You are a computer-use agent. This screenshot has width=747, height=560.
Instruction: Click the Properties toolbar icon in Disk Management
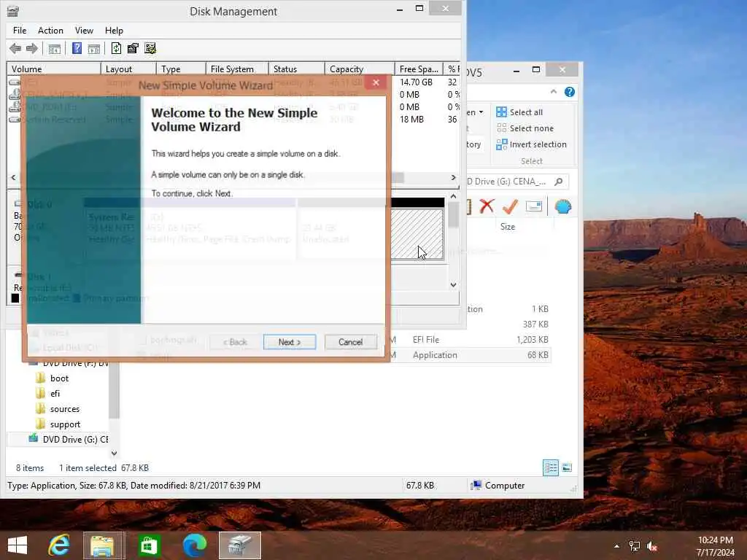(133, 48)
